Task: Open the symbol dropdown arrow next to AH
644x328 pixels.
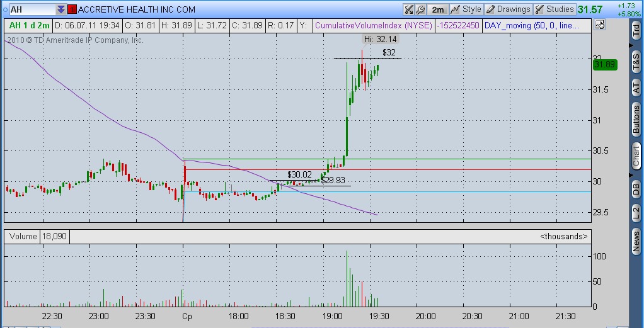Action: (x=60, y=9)
